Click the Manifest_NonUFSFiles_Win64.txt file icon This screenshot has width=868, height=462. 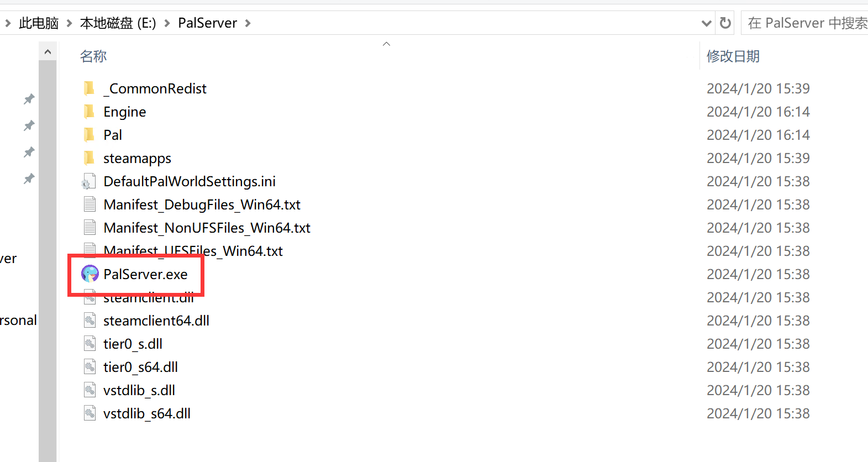[x=90, y=228]
